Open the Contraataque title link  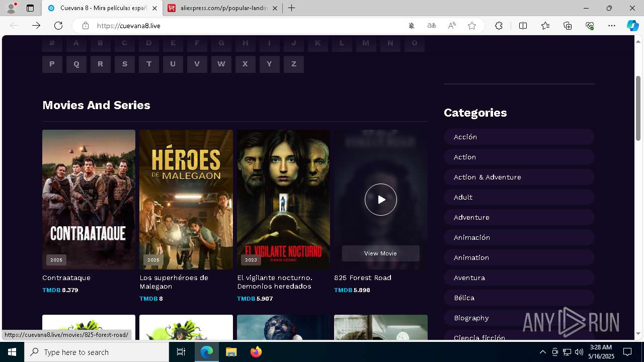point(66,278)
